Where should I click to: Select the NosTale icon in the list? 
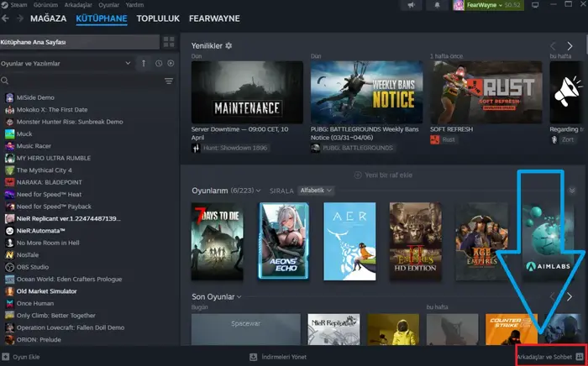pos(10,254)
